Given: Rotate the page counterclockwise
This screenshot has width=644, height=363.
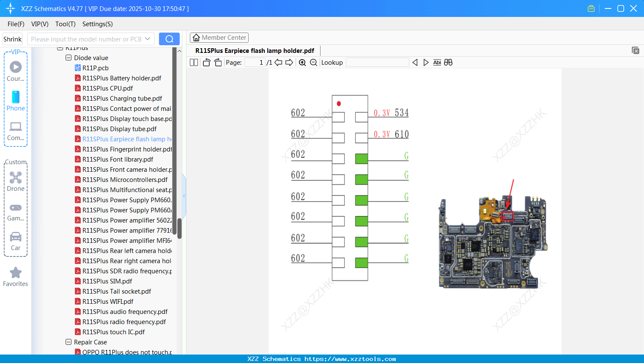Looking at the screenshot, I should [206, 63].
